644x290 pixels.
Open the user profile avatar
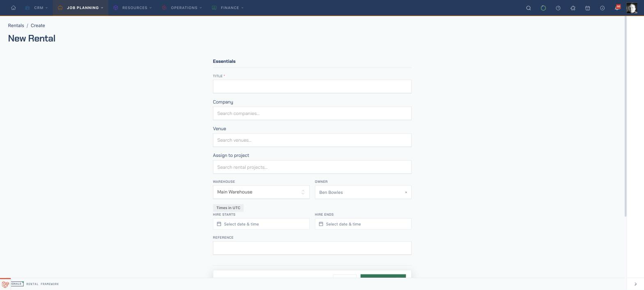(x=632, y=8)
